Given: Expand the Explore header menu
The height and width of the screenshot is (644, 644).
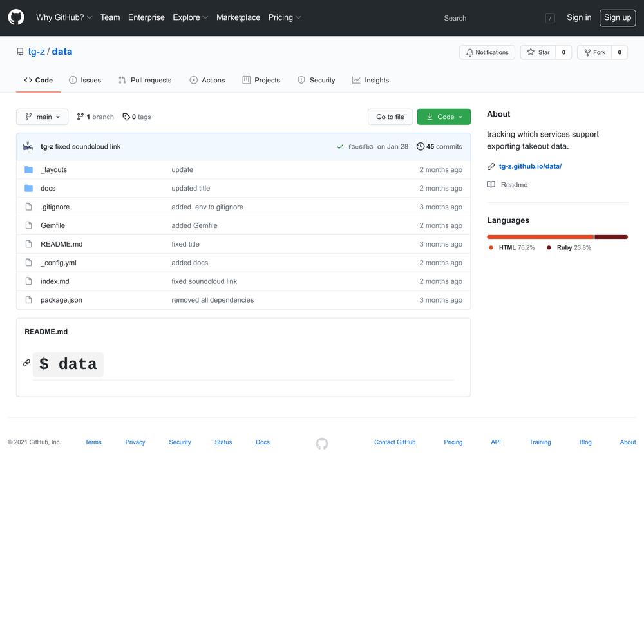Looking at the screenshot, I should (190, 17).
